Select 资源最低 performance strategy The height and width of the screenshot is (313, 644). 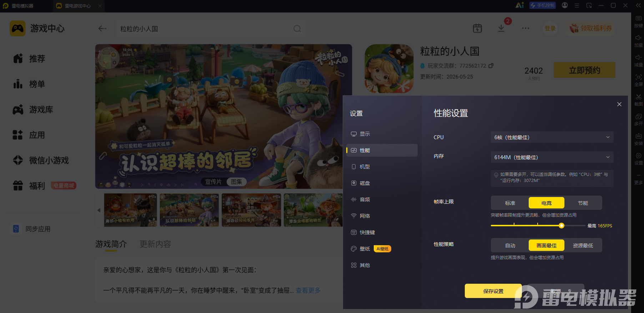(583, 245)
